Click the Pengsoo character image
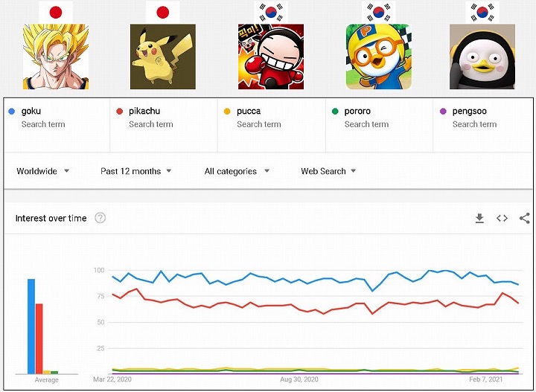The height and width of the screenshot is (392, 536). coord(482,57)
